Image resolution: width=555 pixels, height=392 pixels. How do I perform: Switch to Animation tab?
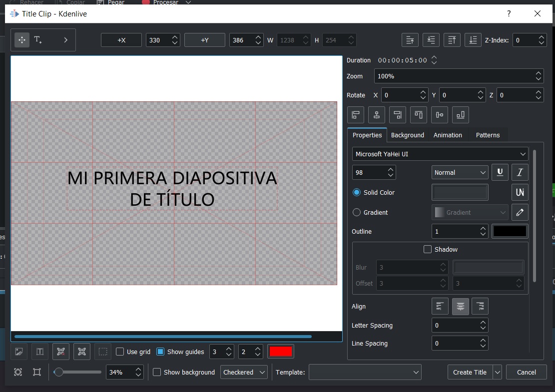(448, 135)
